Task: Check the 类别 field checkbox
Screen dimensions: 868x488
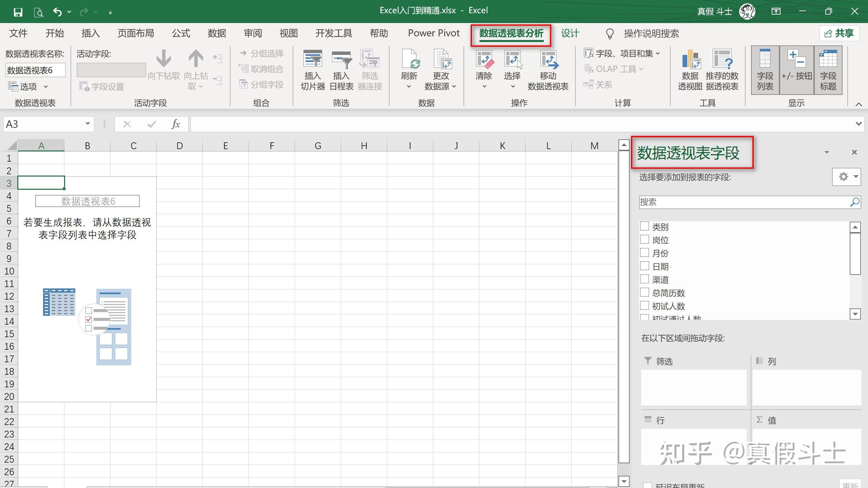Action: [645, 226]
